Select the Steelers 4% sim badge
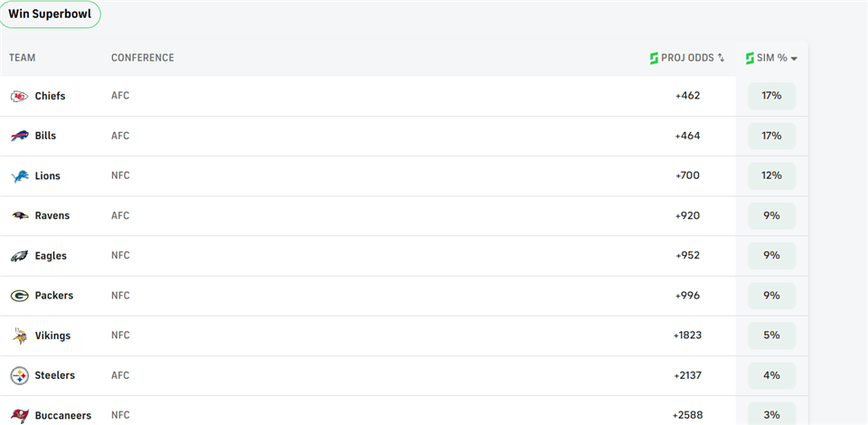Image resolution: width=868 pixels, height=425 pixels. click(771, 375)
